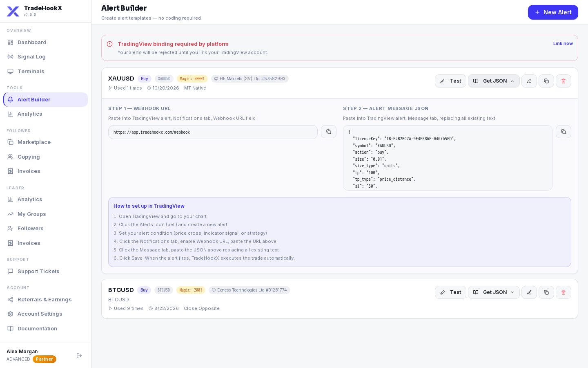Viewport: 588px width, 368px height.
Task: Go to Referrals & Earnings
Action: 45,300
